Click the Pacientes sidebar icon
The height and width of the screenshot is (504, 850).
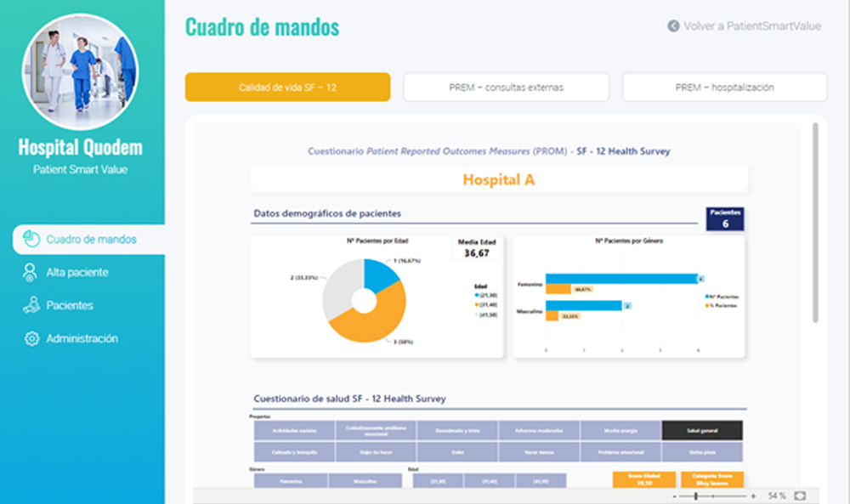tap(31, 305)
